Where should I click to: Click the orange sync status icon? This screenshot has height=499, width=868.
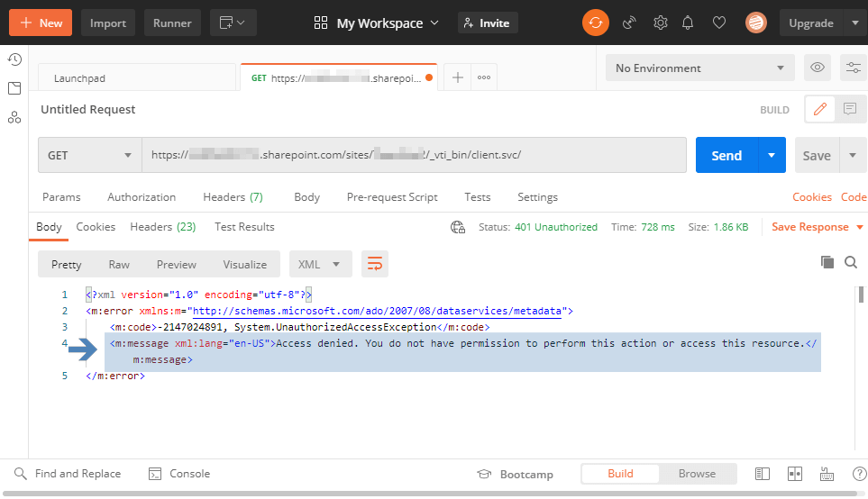pyautogui.click(x=596, y=23)
